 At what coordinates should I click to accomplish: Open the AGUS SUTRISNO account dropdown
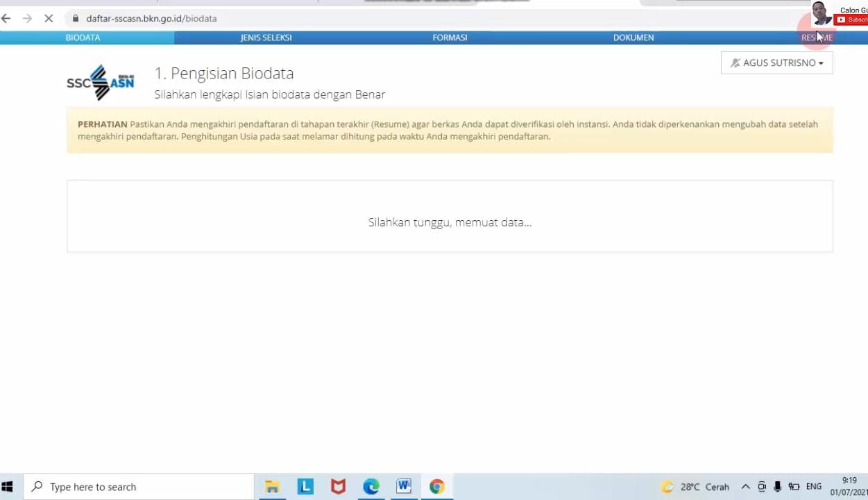776,62
